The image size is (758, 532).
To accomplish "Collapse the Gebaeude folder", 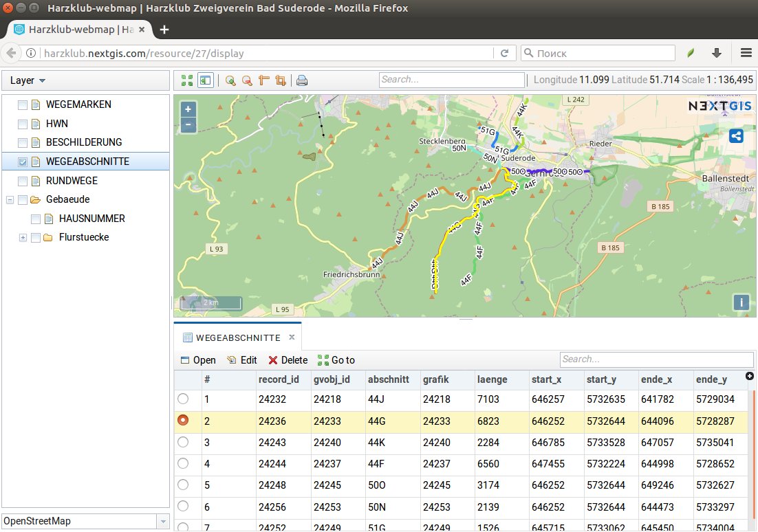I will [x=8, y=199].
